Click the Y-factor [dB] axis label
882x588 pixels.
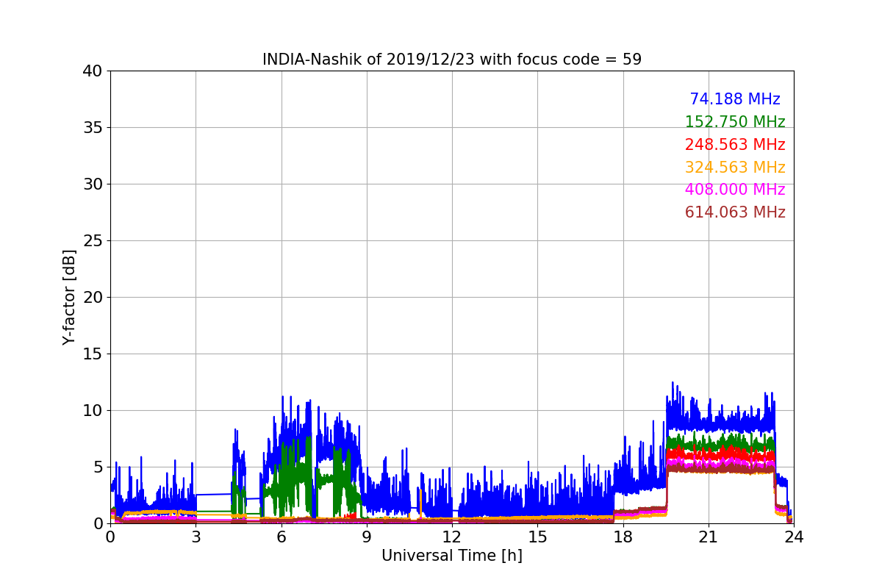coord(69,297)
